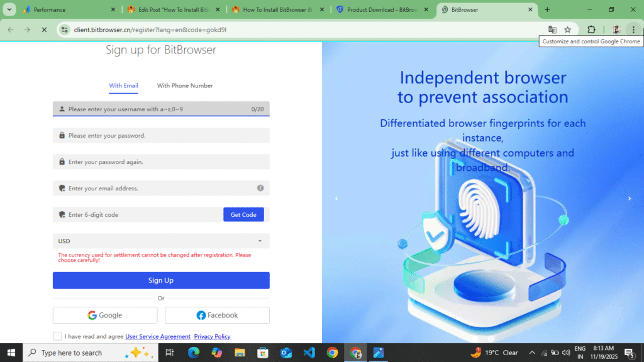The width and height of the screenshot is (644, 362).
Task: Open Chrome's three-dot customize menu
Action: click(x=634, y=30)
